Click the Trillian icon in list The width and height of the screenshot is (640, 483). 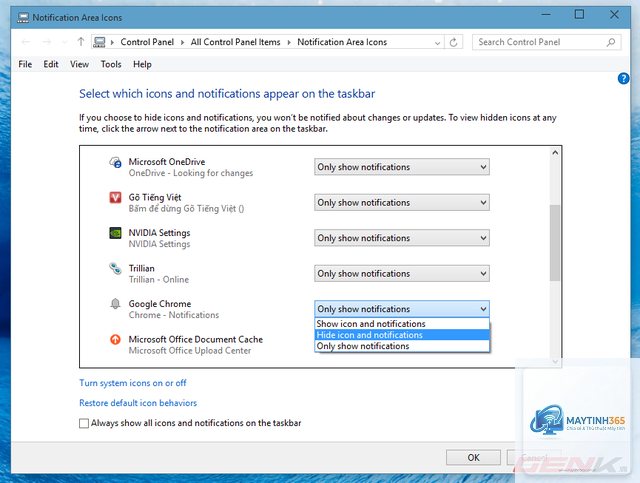click(x=115, y=268)
